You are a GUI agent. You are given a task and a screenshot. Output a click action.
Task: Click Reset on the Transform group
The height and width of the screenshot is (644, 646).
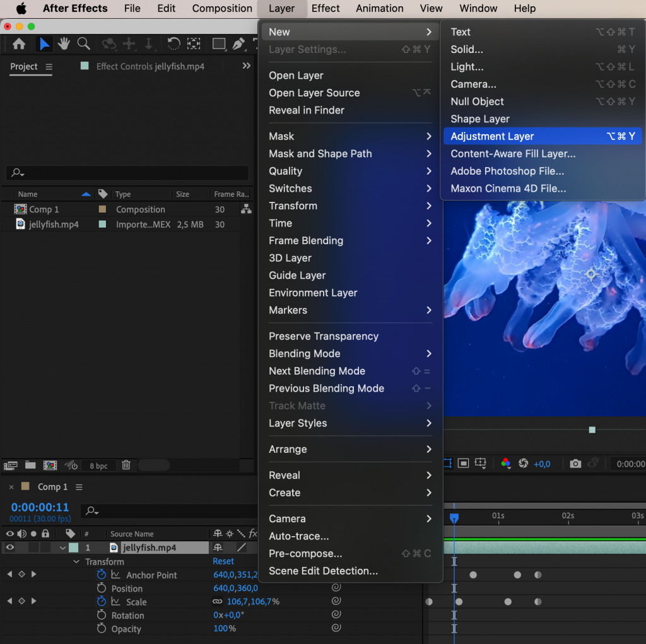coord(223,561)
